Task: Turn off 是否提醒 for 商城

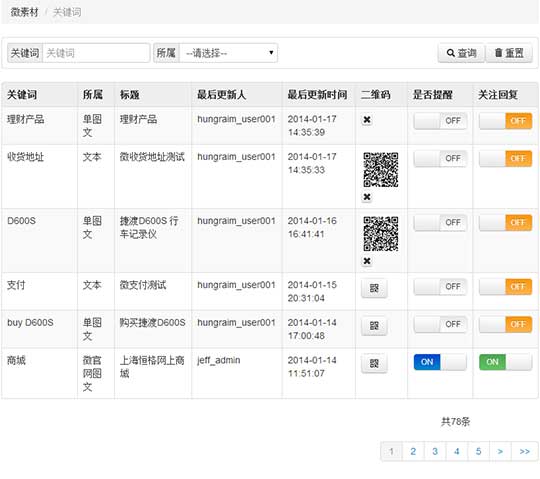Action: (x=440, y=362)
